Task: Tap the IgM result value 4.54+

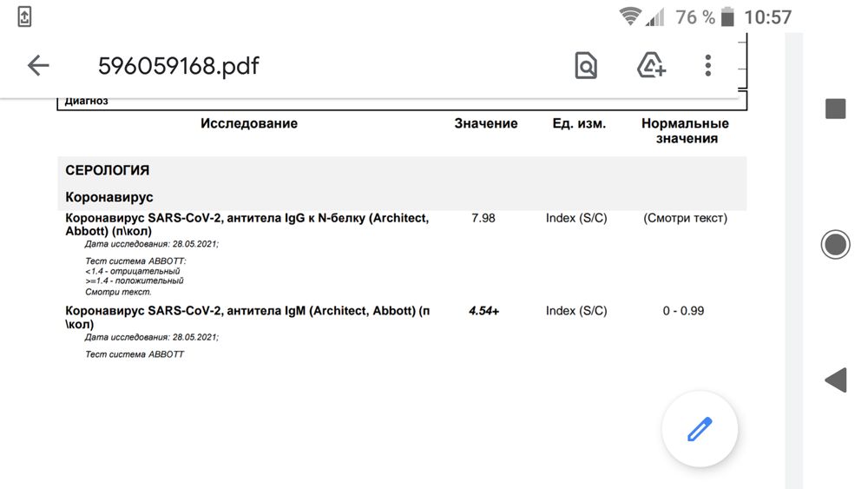Action: pyautogui.click(x=483, y=310)
